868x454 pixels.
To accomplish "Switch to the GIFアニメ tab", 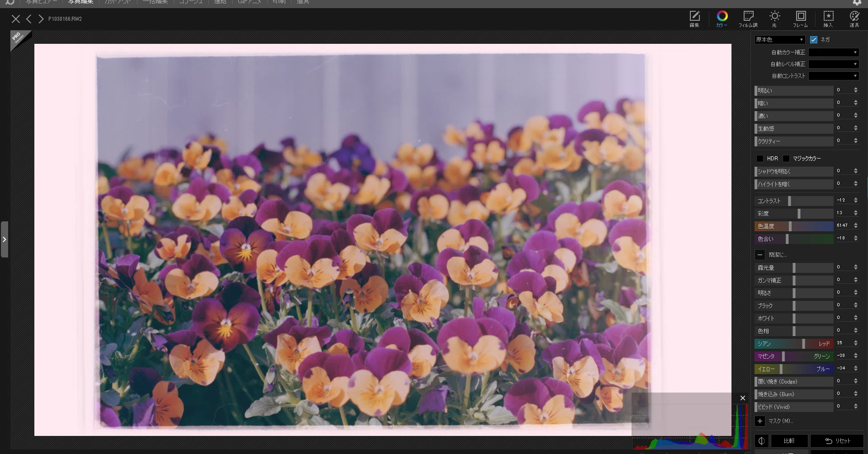I will coord(250,2).
